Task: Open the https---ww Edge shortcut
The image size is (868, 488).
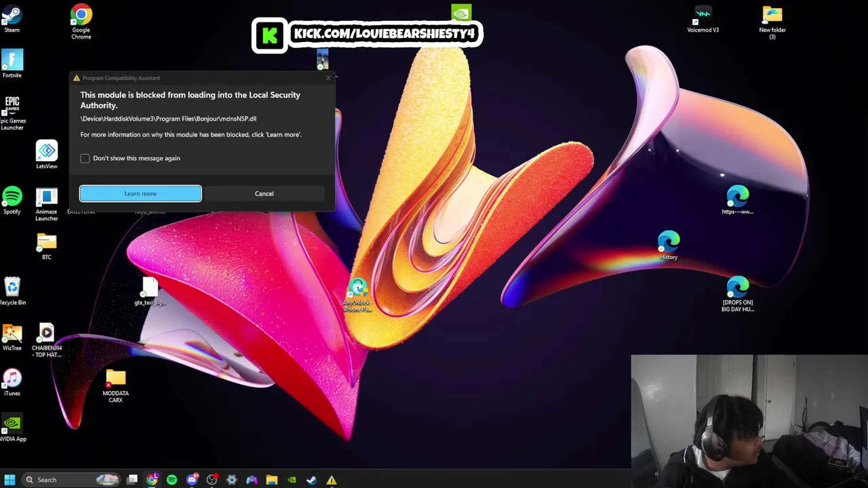Action: [737, 201]
